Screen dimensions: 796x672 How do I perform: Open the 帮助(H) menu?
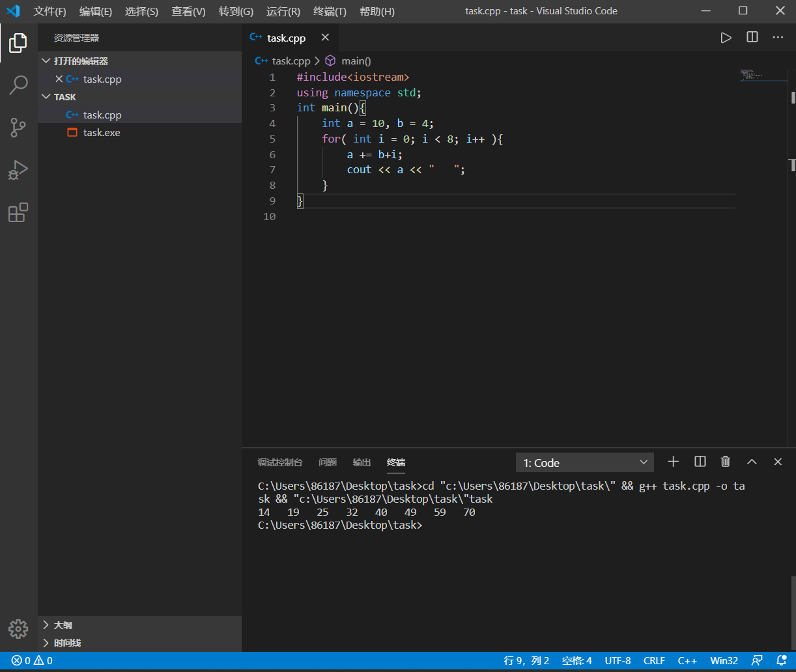pos(377,12)
